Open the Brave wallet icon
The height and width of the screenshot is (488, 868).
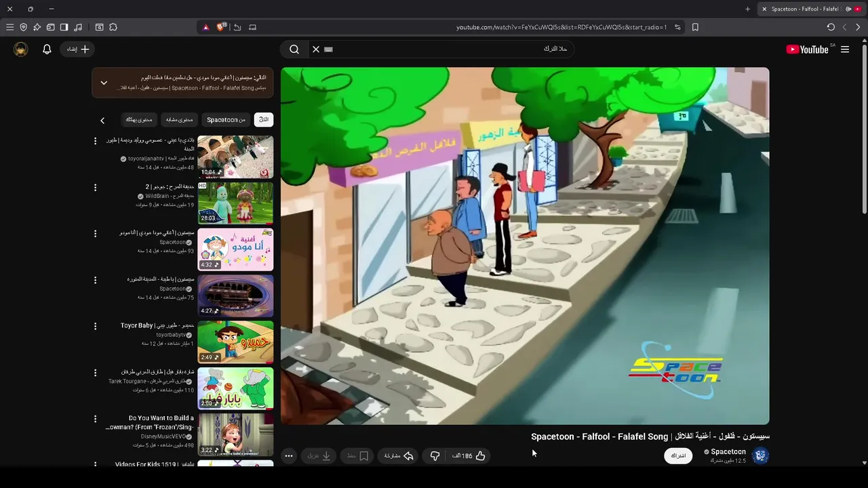(50, 27)
